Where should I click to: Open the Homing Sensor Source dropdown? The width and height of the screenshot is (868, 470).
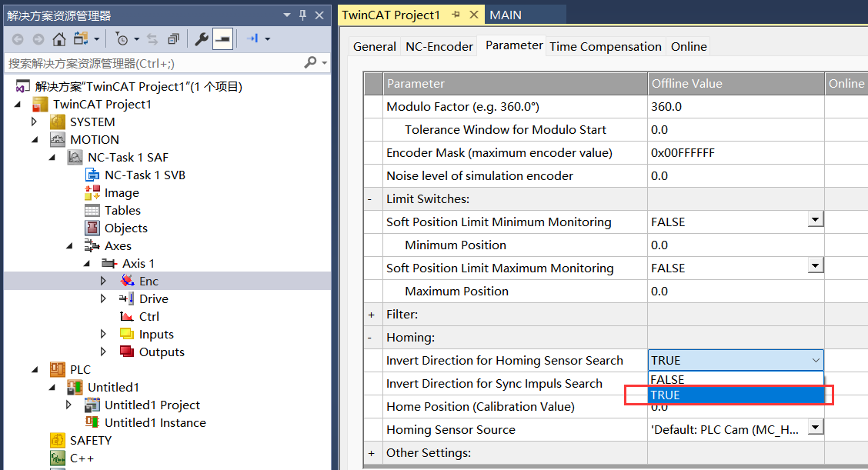pyautogui.click(x=815, y=428)
